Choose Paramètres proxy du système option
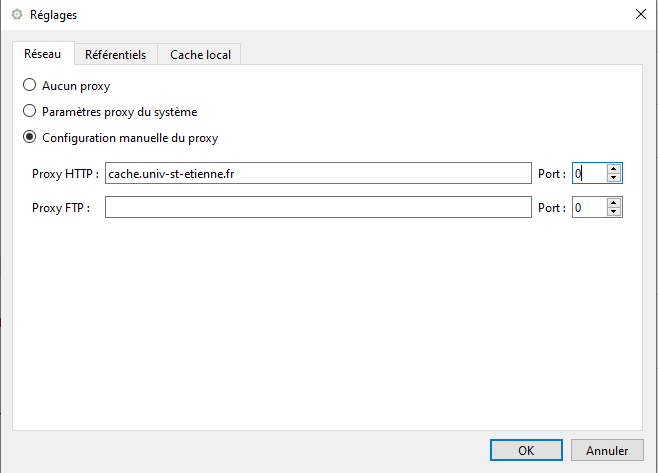658x473 pixels. click(x=30, y=112)
